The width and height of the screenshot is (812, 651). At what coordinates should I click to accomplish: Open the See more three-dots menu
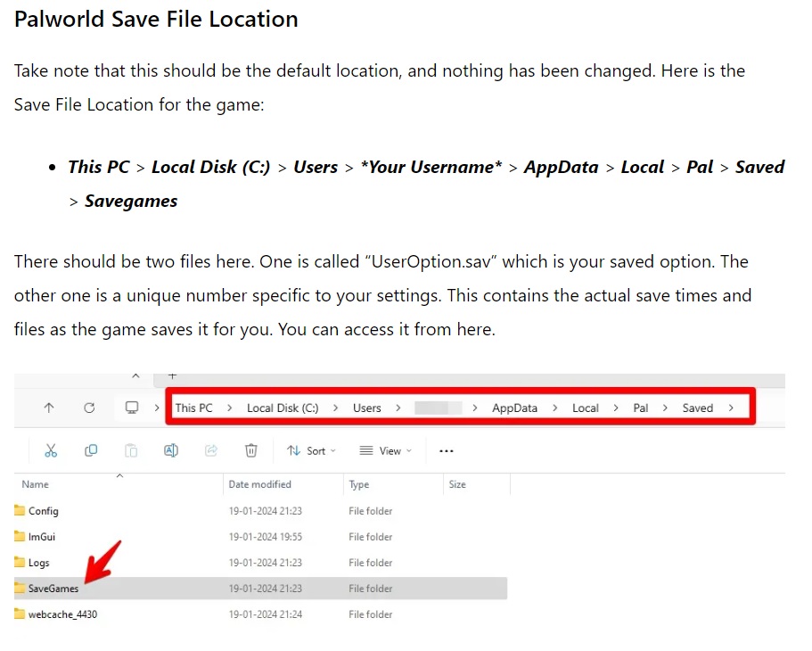point(447,450)
